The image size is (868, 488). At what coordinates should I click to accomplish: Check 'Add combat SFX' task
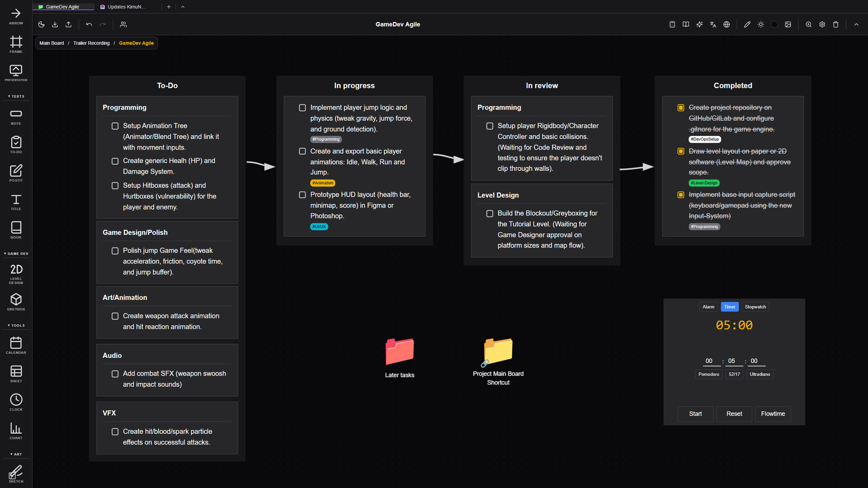pyautogui.click(x=115, y=374)
